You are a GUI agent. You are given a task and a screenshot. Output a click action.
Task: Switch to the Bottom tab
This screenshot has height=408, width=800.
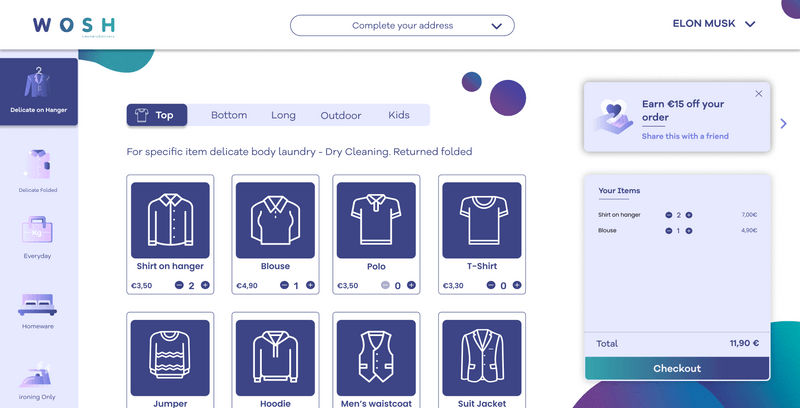(229, 115)
